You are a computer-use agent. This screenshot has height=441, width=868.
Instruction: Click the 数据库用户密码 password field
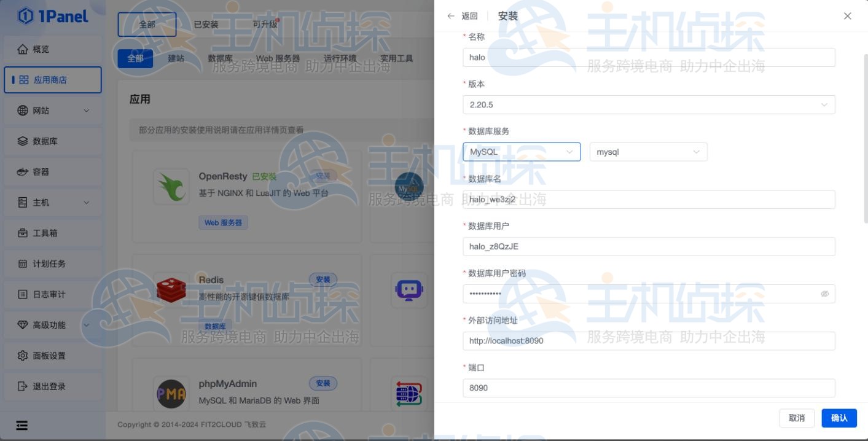(x=649, y=294)
